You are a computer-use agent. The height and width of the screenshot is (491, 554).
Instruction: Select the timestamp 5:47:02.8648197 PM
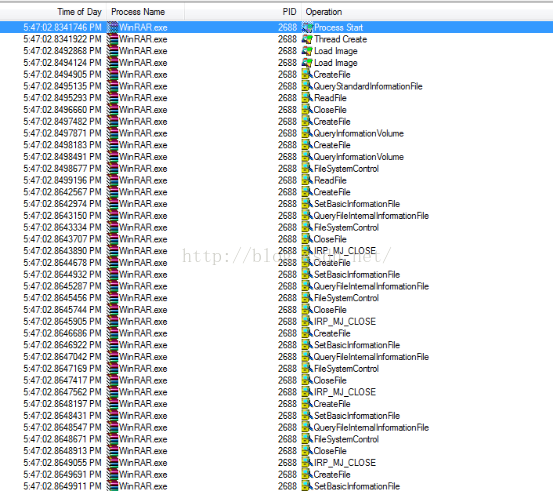(62, 404)
